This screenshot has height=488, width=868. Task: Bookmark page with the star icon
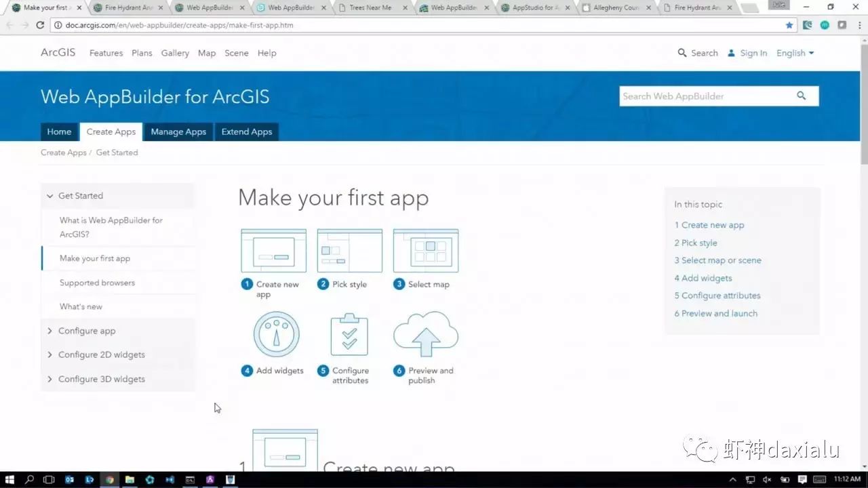789,25
